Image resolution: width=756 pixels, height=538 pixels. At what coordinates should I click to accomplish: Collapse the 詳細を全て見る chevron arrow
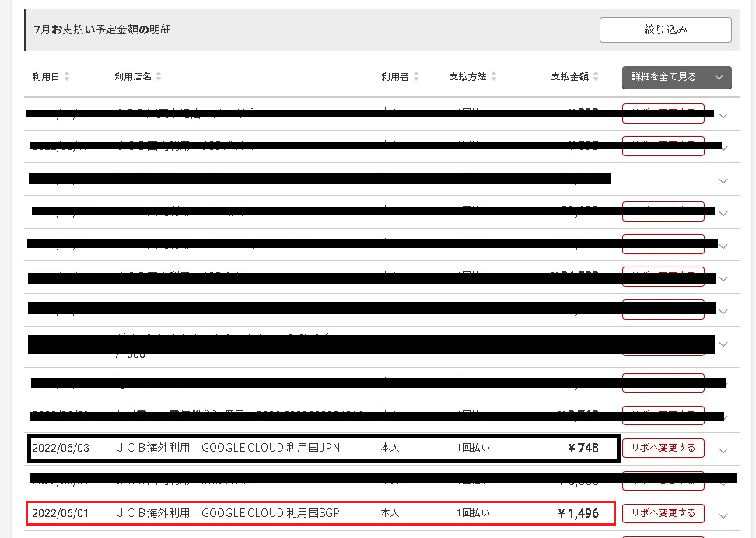pos(719,78)
